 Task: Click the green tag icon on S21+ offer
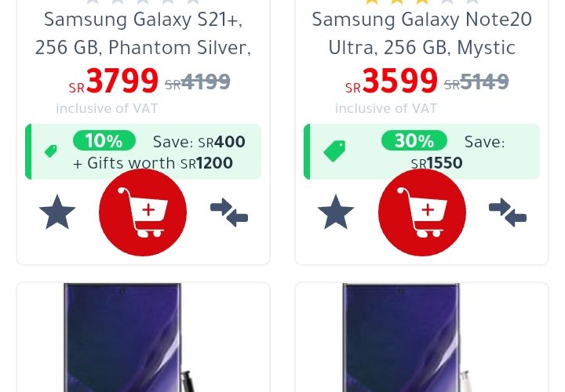click(51, 151)
